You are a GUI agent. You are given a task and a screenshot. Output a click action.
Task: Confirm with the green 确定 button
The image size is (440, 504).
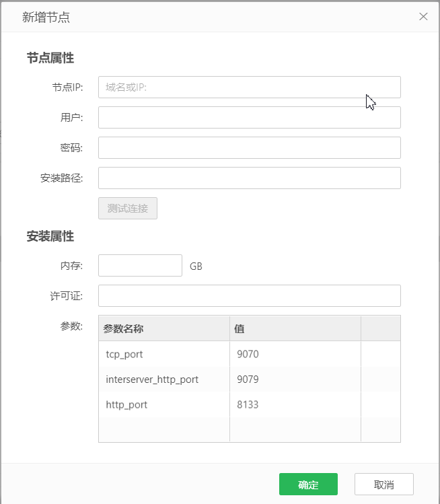point(308,484)
